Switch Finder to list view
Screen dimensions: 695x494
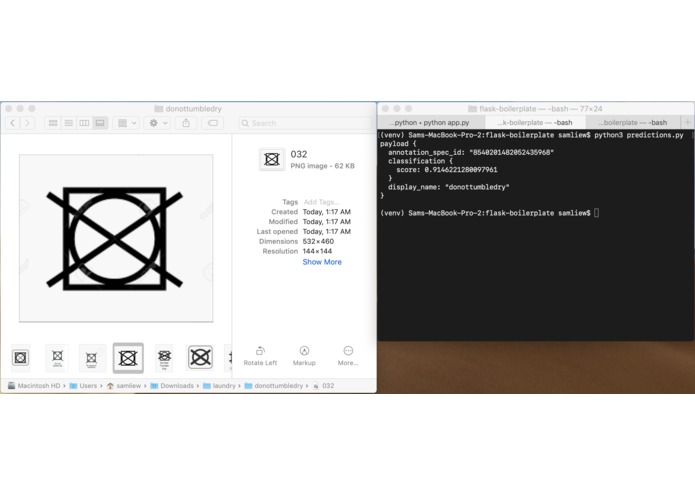(68, 123)
